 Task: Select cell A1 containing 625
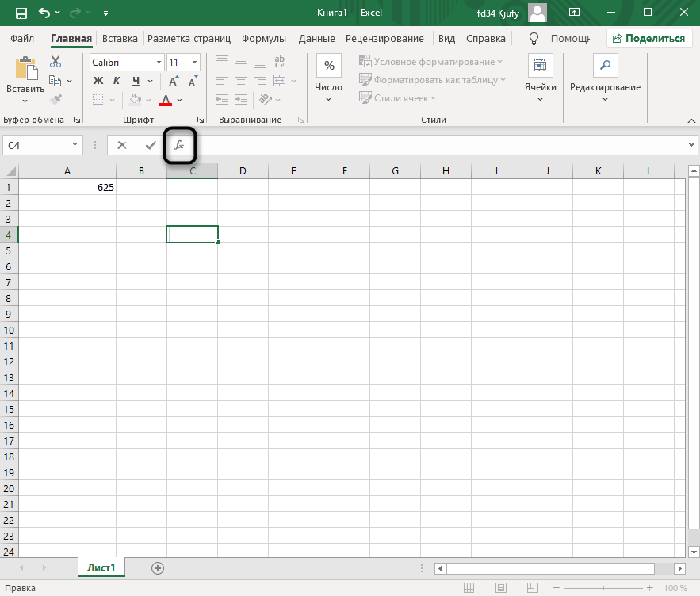pos(67,187)
